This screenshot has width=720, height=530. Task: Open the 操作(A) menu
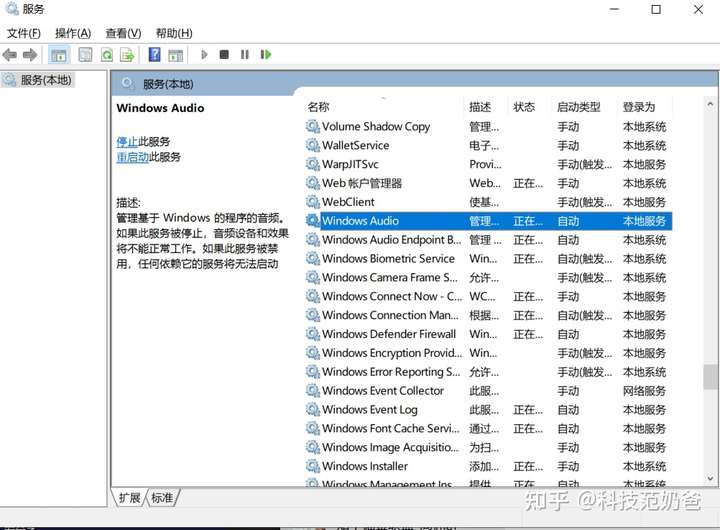tap(73, 33)
